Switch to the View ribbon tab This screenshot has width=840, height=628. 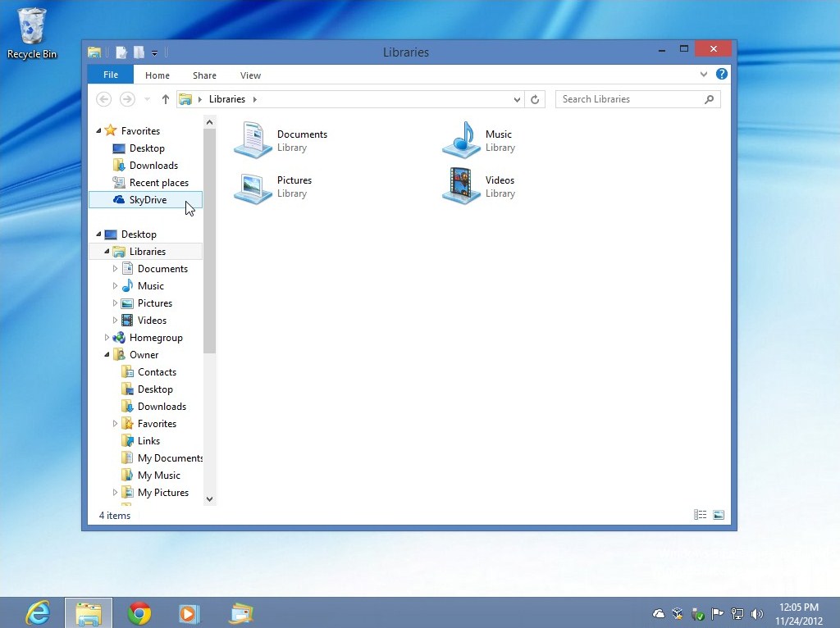pos(250,75)
